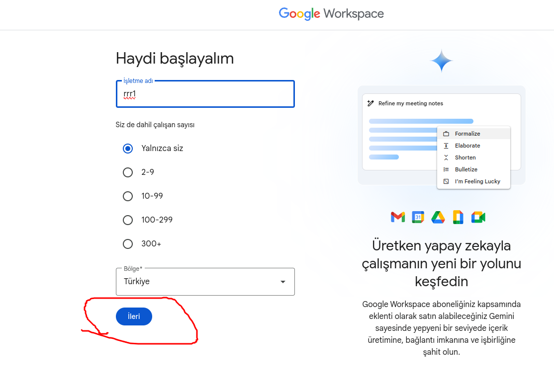The height and width of the screenshot is (392, 554).
Task: Click the 'Siz de dahil çalışan sayısı' label
Action: pos(155,125)
